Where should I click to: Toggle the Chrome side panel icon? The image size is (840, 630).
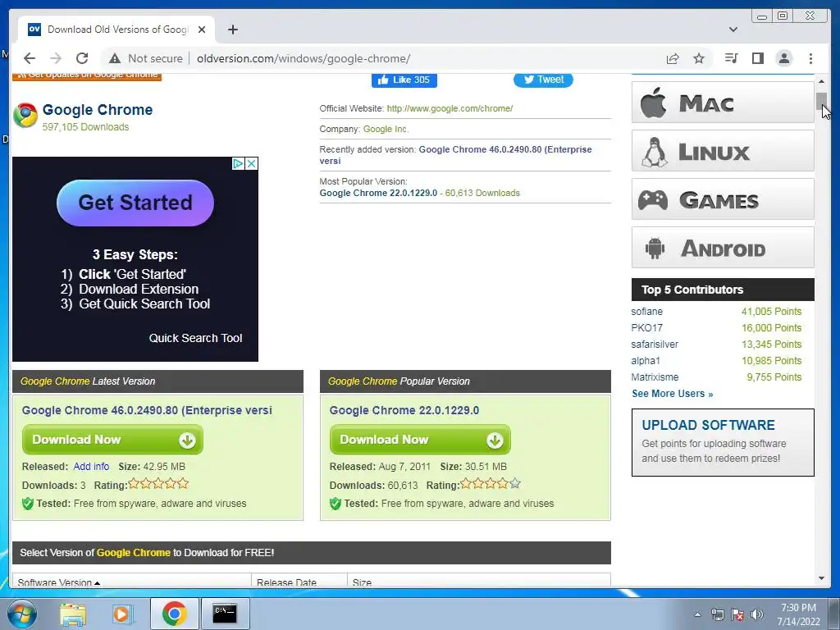coord(757,58)
